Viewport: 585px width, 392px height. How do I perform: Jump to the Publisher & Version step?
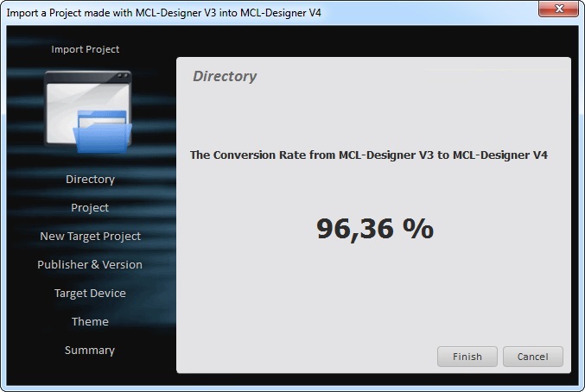[90, 265]
